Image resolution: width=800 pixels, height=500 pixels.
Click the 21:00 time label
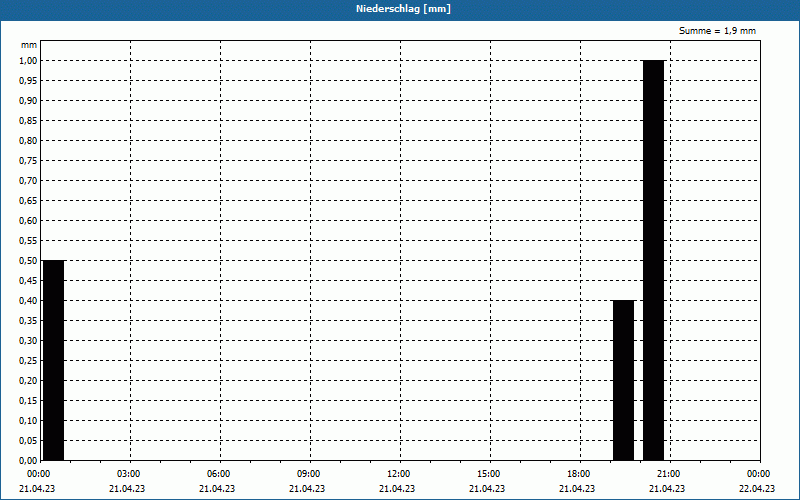coord(668,474)
